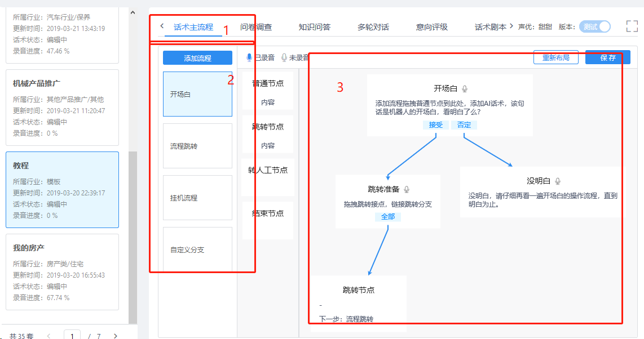Click the 接受 branch tag
Viewport: 644px width, 339px height.
[x=436, y=124]
